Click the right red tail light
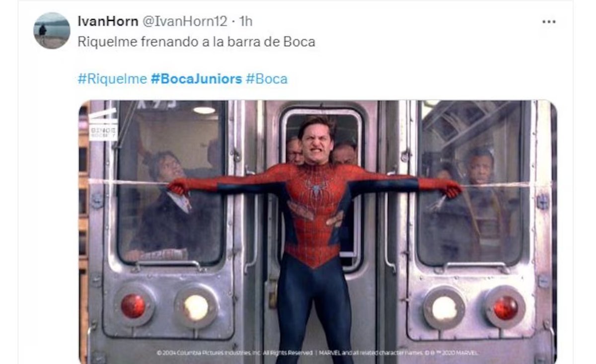The width and height of the screenshot is (596, 364). [505, 308]
